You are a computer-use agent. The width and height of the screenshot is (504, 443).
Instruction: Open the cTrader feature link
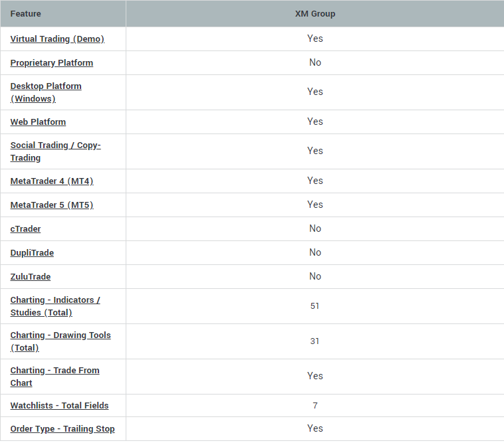point(25,229)
